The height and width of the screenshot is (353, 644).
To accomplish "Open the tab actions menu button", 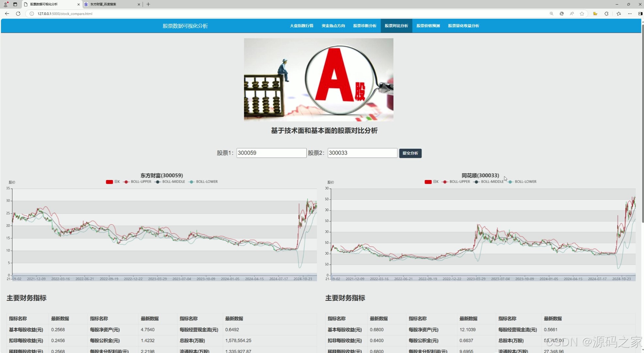I will point(15,4).
